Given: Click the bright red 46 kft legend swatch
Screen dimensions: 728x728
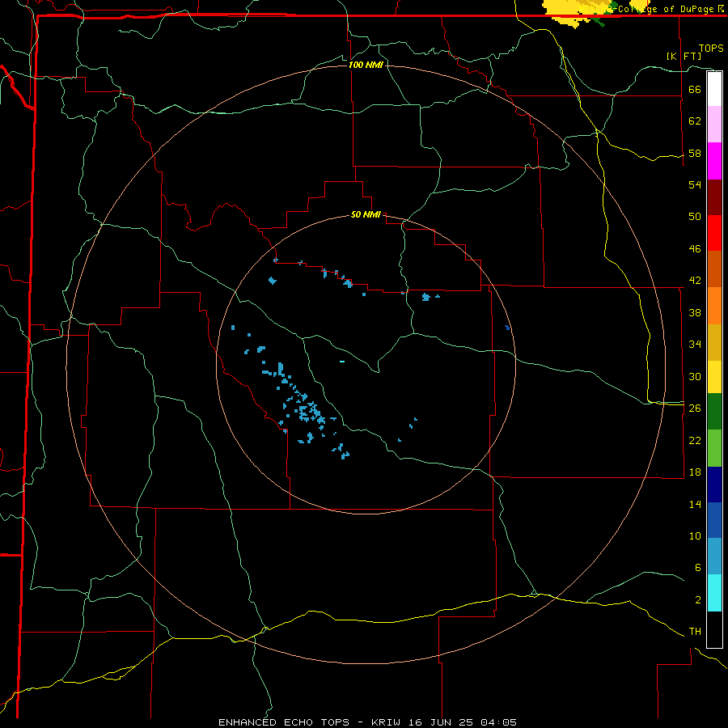Looking at the screenshot, I should (x=714, y=233).
